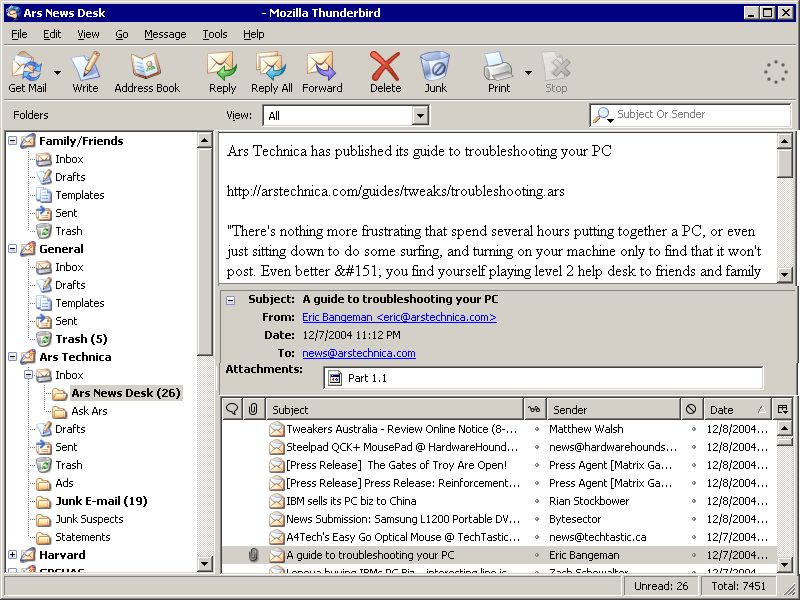The width and height of the screenshot is (800, 600).
Task: Sort messages by Sender column
Action: 613,409
